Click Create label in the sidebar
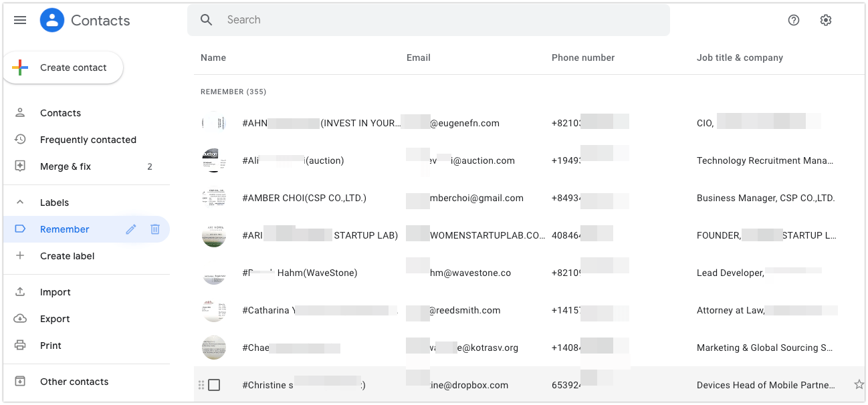This screenshot has width=868, height=405. (67, 256)
